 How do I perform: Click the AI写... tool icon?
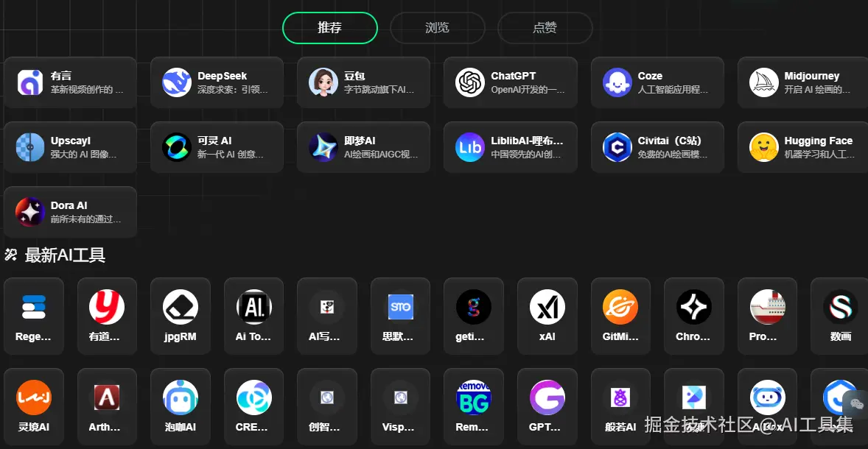pos(327,307)
